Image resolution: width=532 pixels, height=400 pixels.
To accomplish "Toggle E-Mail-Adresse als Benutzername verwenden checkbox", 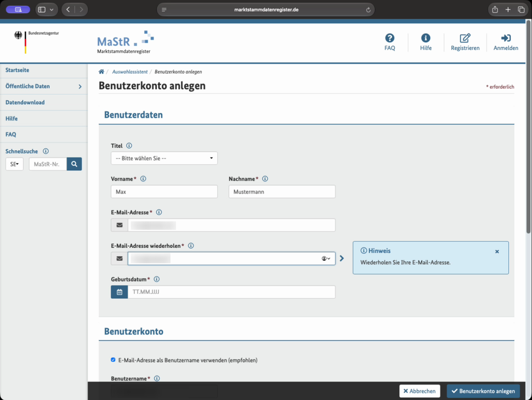I will point(113,360).
